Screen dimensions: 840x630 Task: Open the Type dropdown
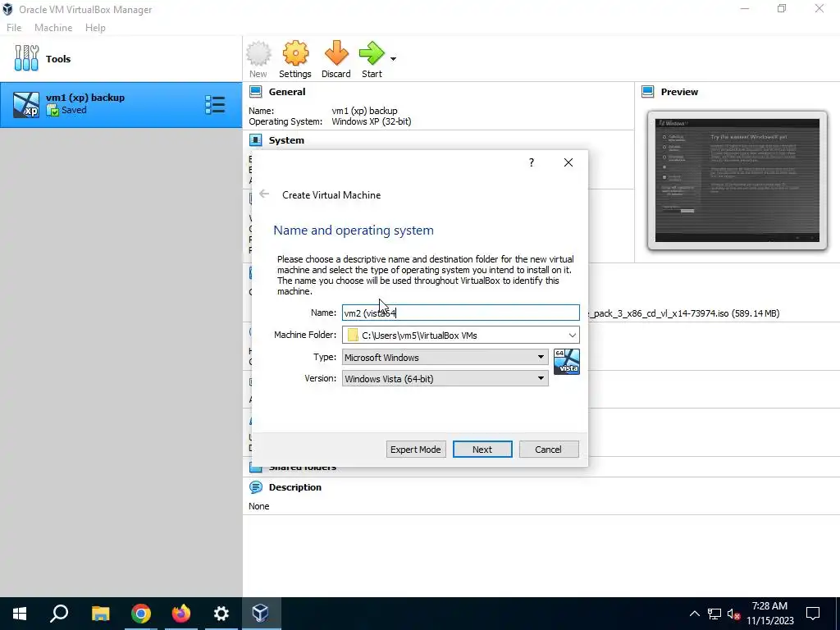coord(445,358)
